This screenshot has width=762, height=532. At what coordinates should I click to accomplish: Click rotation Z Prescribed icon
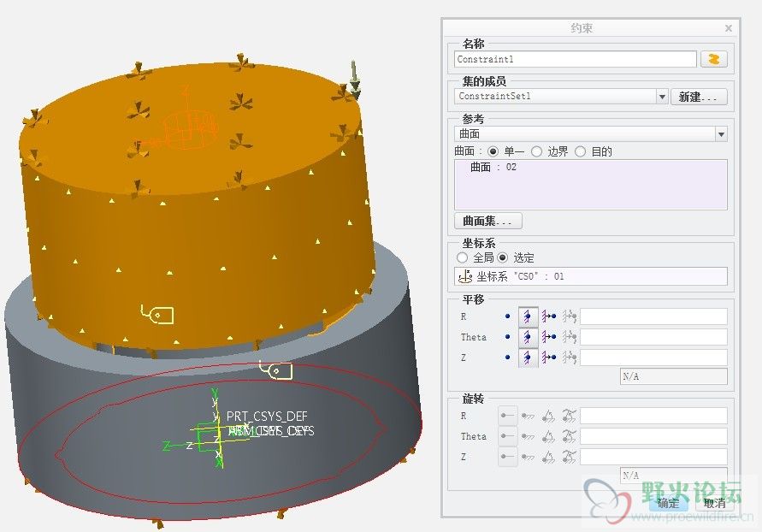(548, 457)
